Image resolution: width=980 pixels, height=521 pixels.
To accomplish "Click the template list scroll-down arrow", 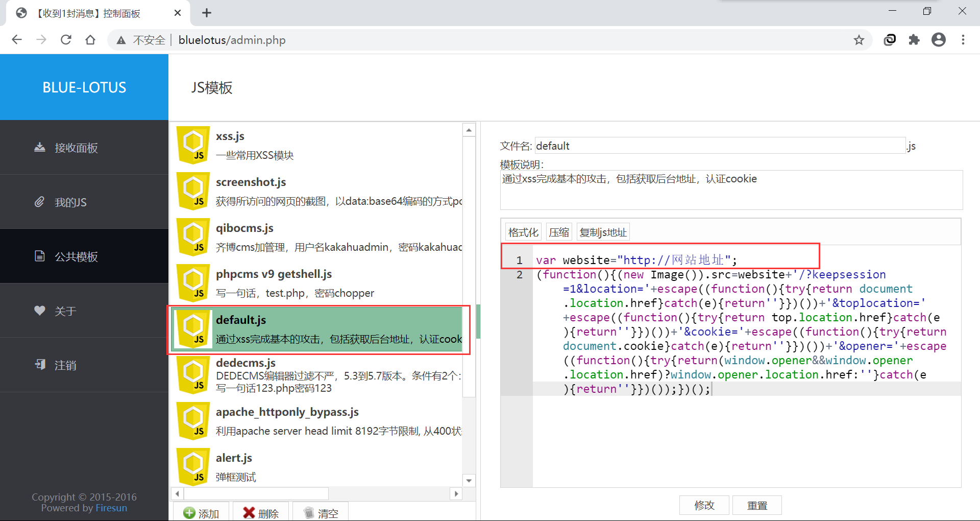I will [469, 481].
